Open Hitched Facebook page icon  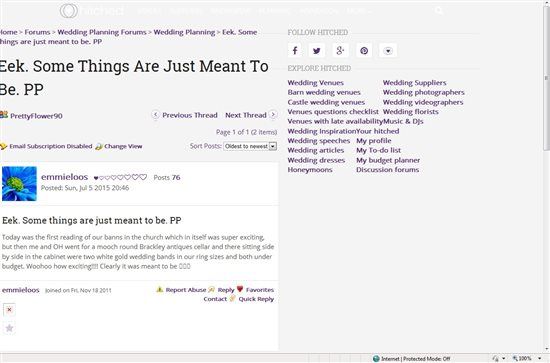(295, 51)
